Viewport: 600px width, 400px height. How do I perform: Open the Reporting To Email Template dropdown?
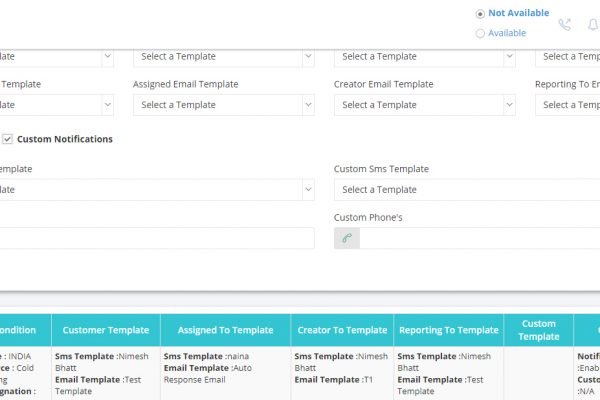pyautogui.click(x=567, y=105)
